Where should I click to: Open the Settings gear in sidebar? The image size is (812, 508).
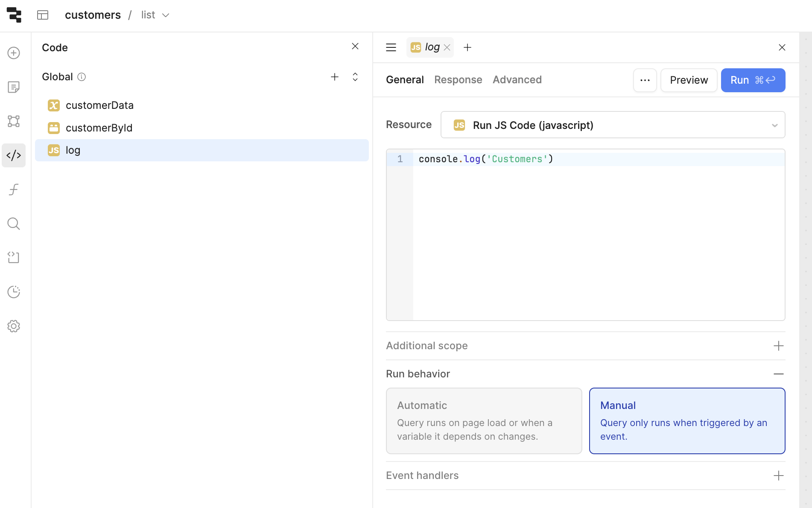pyautogui.click(x=14, y=326)
